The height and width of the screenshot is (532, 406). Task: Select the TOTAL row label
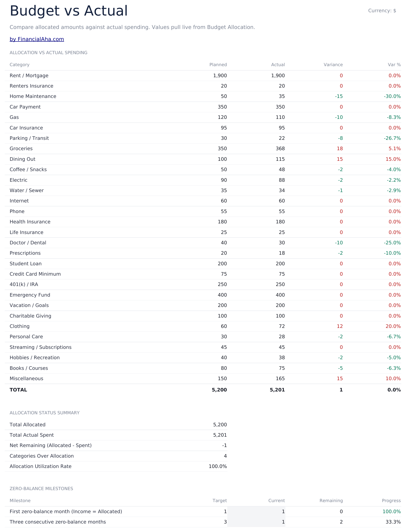point(18,390)
